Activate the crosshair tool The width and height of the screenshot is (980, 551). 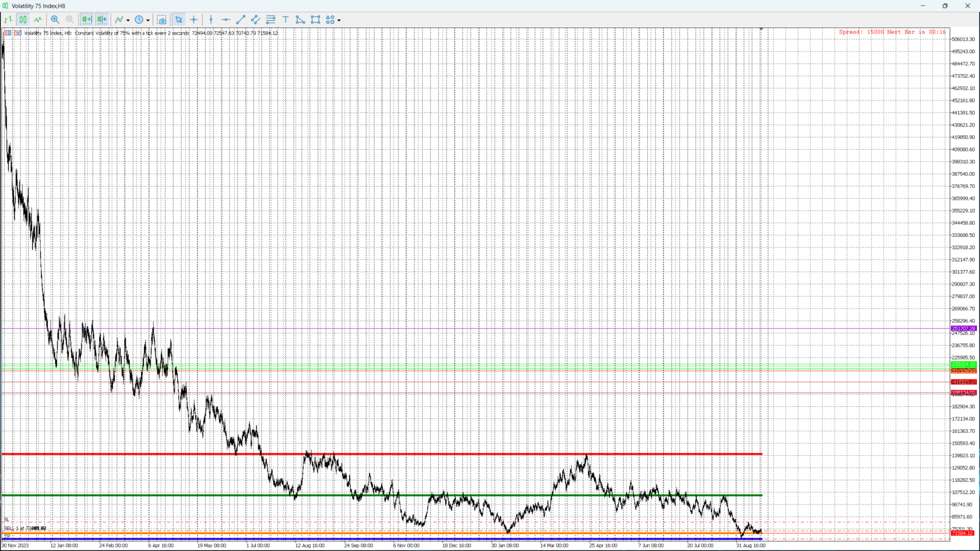[194, 20]
